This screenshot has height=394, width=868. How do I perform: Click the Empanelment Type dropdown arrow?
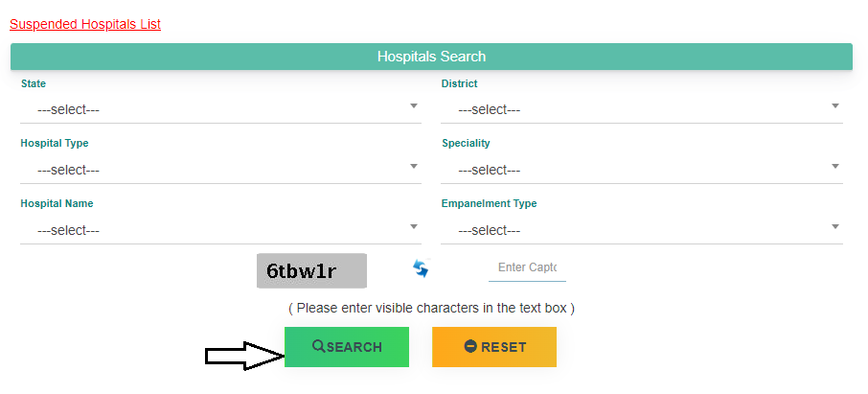pyautogui.click(x=835, y=226)
